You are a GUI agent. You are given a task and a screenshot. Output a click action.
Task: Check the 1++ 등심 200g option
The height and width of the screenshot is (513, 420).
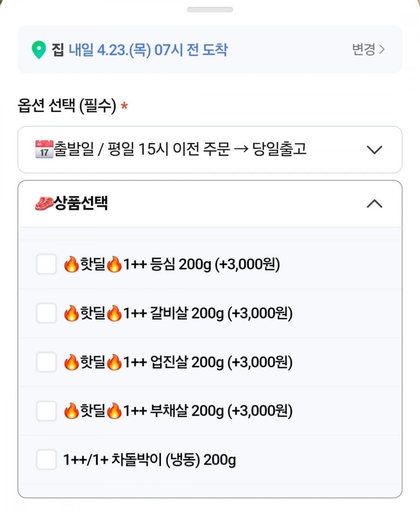(x=46, y=265)
